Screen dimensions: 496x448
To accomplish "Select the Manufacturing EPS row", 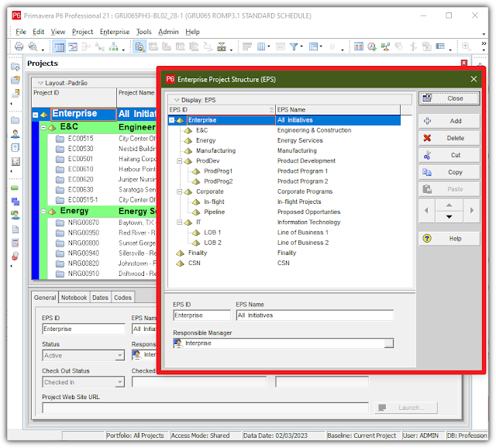I will (x=284, y=150).
